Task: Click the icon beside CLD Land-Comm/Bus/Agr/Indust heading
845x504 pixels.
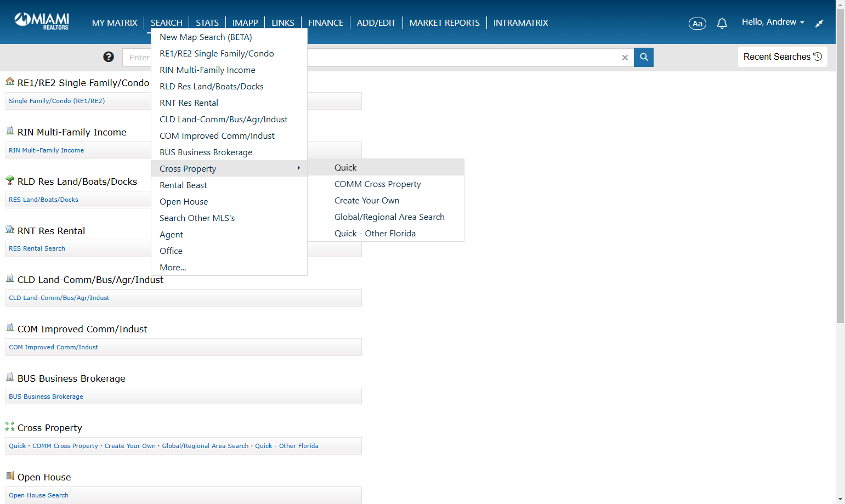Action: (10, 278)
